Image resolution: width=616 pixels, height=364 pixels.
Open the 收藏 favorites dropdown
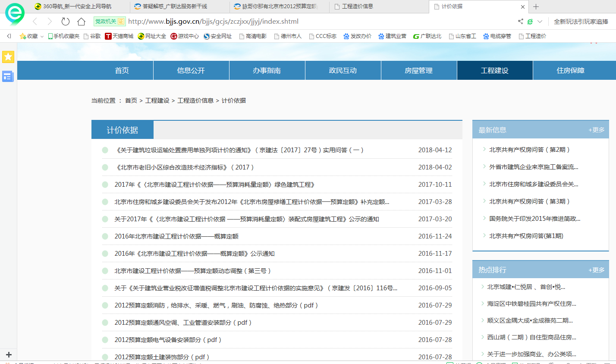click(31, 36)
